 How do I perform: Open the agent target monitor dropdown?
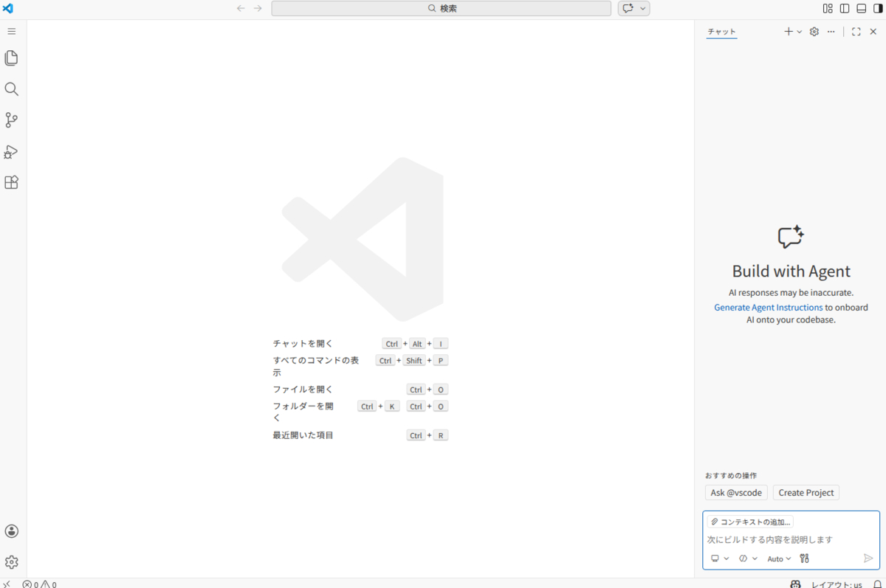[720, 558]
